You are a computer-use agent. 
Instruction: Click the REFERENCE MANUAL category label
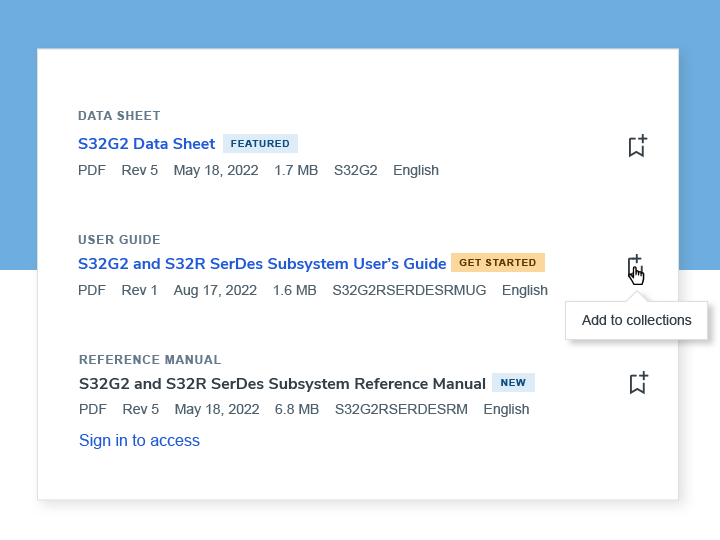(150, 360)
